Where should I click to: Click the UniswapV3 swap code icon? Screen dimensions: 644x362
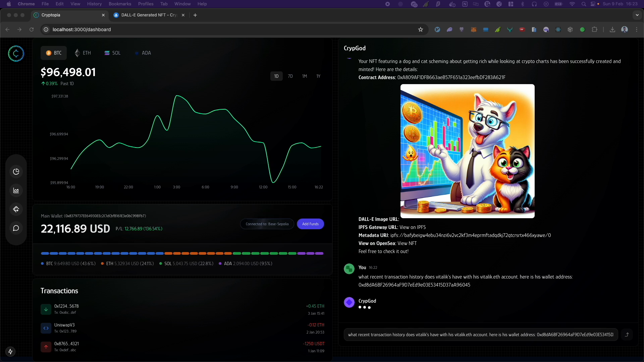46,328
